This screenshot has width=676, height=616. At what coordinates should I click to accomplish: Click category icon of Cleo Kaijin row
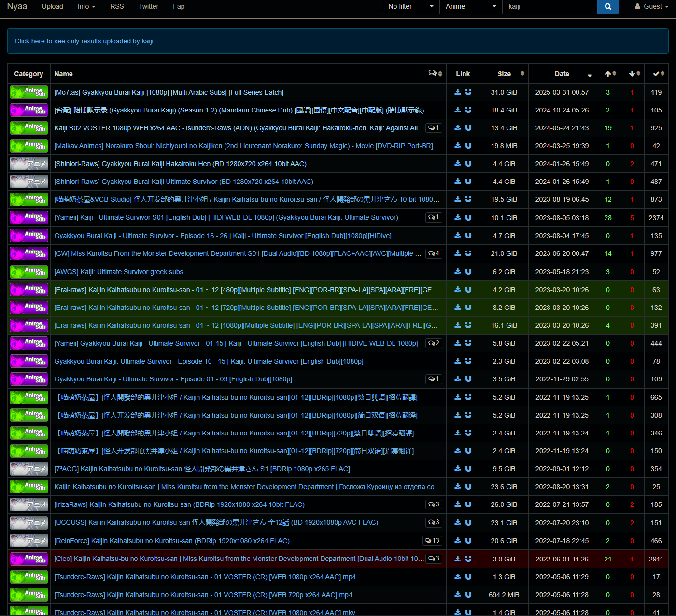tap(29, 559)
